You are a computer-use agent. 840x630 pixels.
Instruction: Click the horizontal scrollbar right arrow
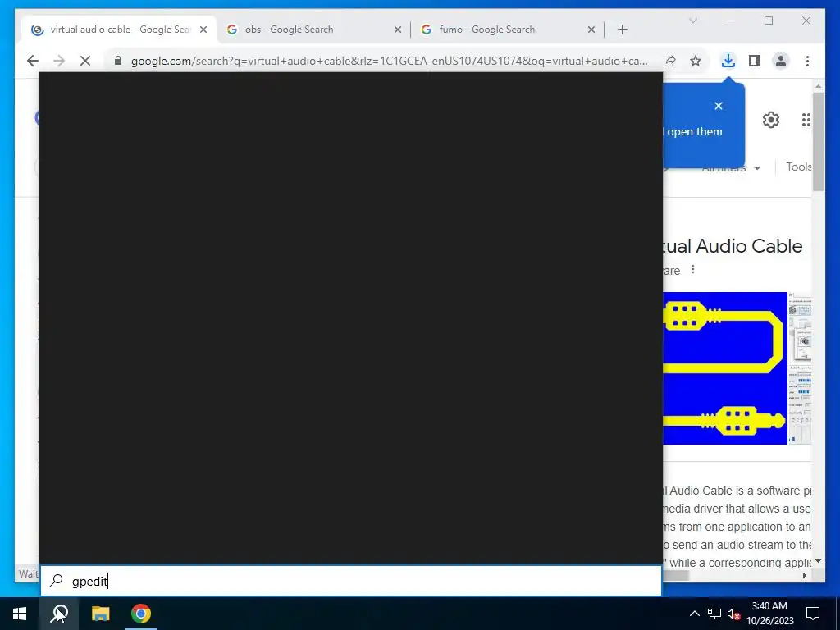click(804, 575)
